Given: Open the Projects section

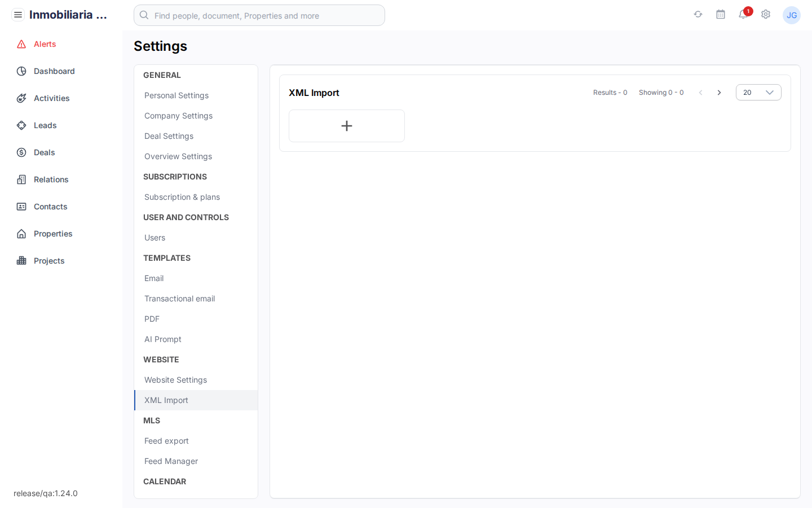Looking at the screenshot, I should pos(21,260).
